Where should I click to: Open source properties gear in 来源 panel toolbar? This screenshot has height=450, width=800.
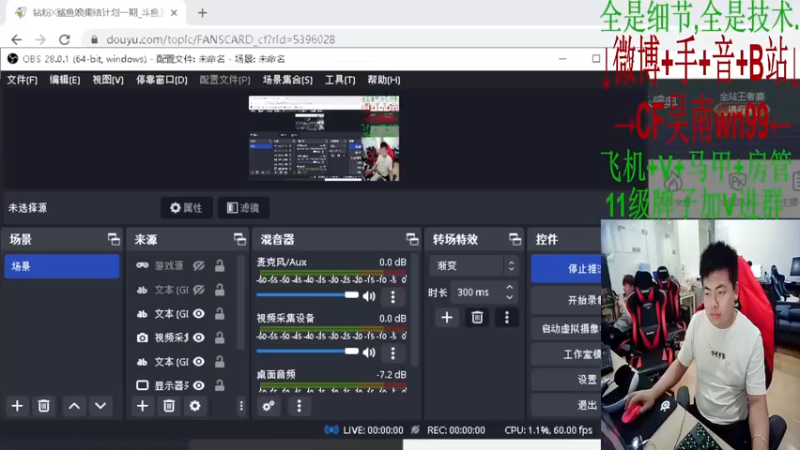(x=195, y=406)
